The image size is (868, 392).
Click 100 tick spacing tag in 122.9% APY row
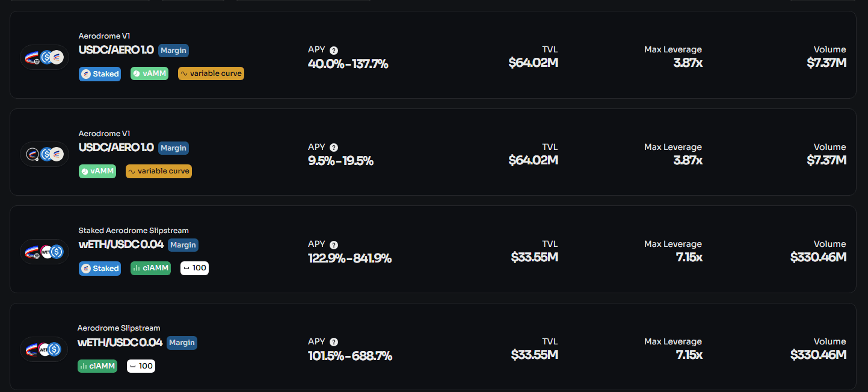tap(194, 268)
